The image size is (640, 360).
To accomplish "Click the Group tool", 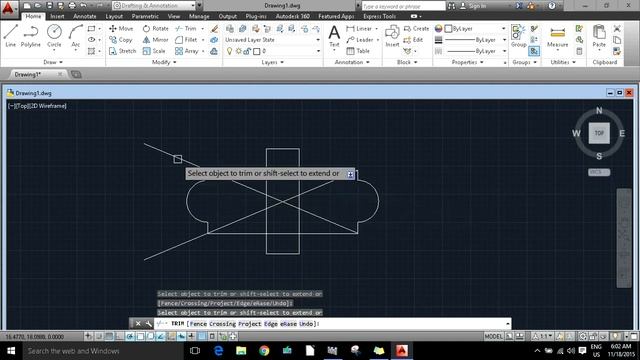I will tap(518, 36).
